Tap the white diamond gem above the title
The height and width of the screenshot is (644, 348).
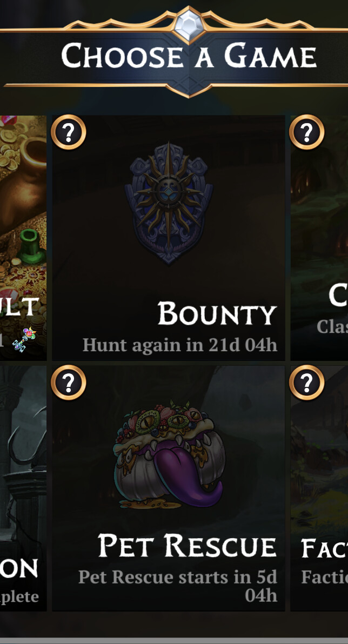[189, 25]
